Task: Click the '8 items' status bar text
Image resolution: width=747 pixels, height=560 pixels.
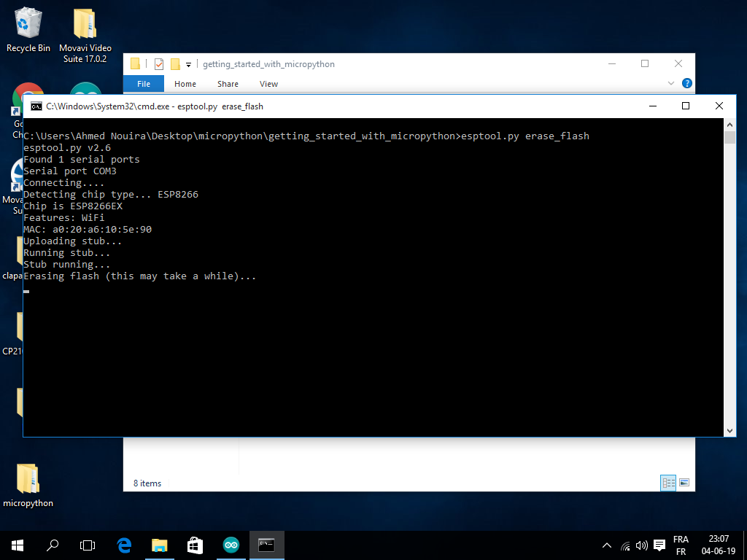Action: click(x=147, y=483)
